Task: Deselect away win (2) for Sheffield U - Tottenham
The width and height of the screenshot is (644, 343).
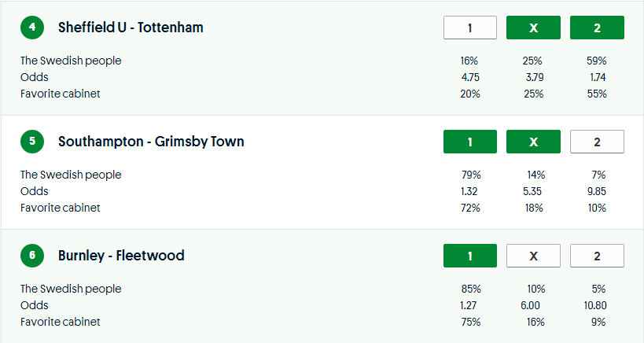Action: (597, 28)
